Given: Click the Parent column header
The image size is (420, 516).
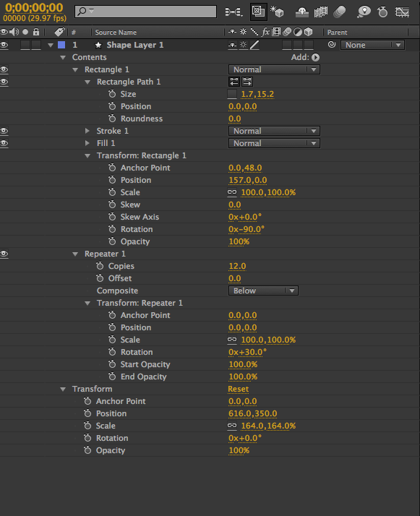Looking at the screenshot, I should point(337,33).
